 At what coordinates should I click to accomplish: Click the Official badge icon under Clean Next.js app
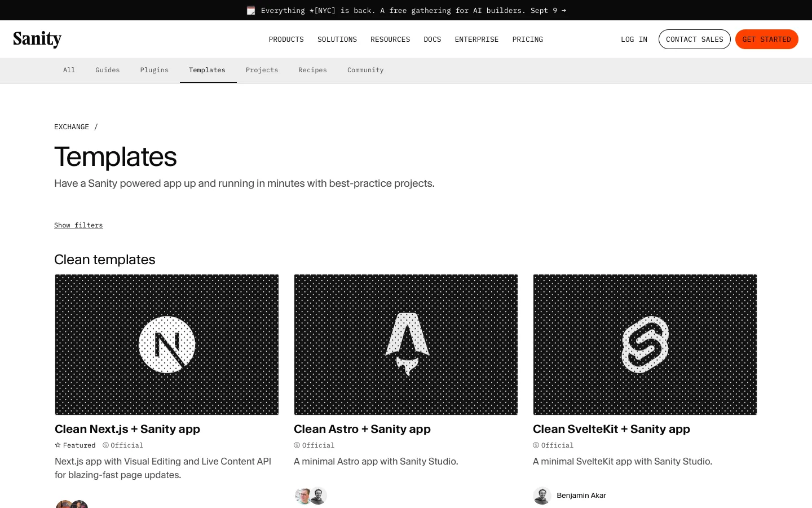click(105, 445)
